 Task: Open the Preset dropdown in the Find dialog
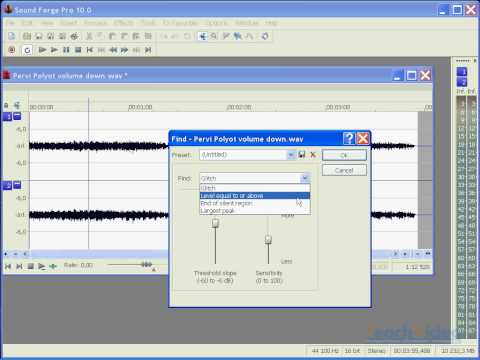click(x=291, y=155)
